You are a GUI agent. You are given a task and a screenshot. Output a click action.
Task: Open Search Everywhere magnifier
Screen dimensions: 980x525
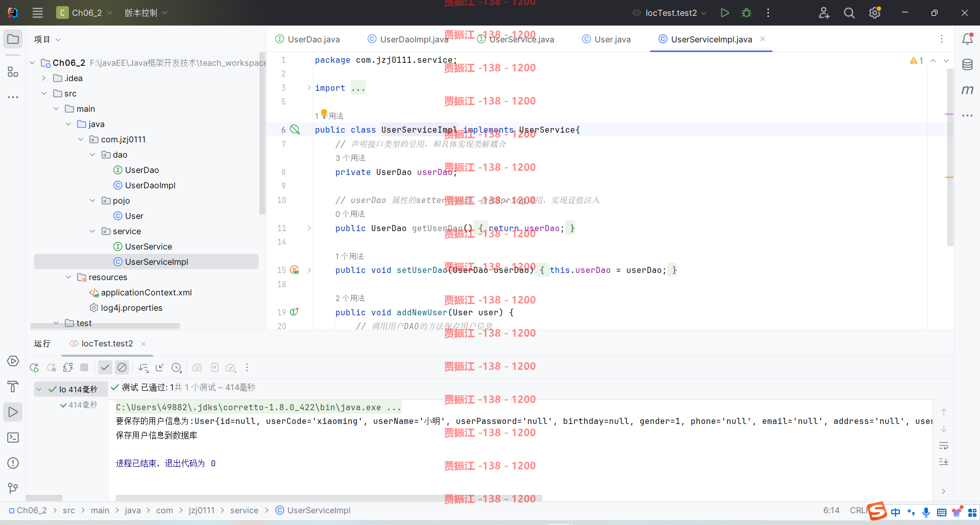[849, 13]
